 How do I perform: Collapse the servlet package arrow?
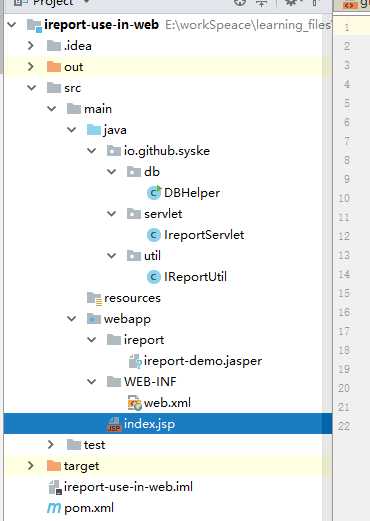click(x=111, y=214)
